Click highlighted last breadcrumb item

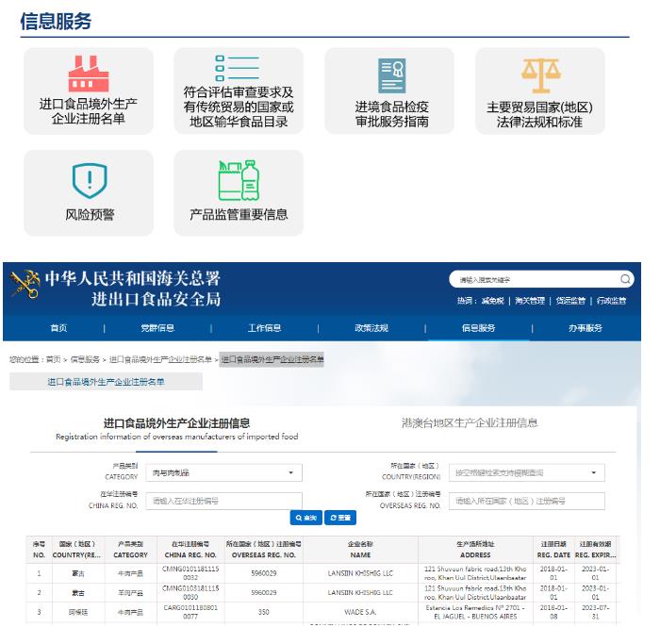click(x=272, y=359)
